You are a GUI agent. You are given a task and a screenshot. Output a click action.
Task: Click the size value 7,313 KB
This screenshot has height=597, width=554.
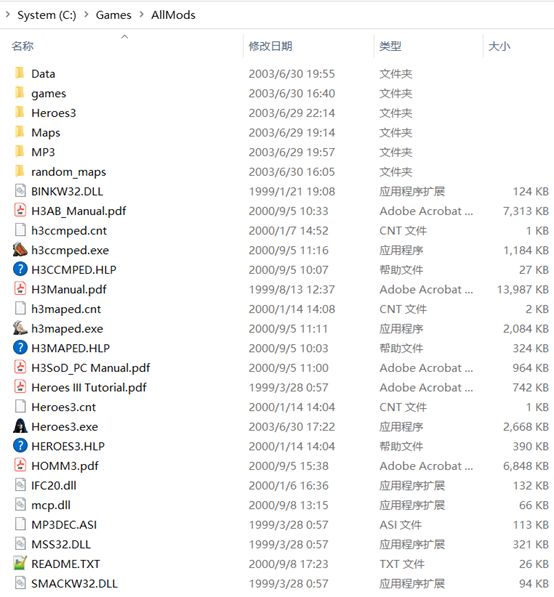click(526, 211)
